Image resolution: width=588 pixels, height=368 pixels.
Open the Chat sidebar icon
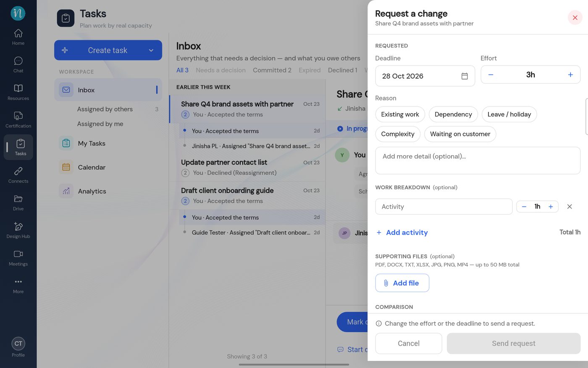coord(18,65)
